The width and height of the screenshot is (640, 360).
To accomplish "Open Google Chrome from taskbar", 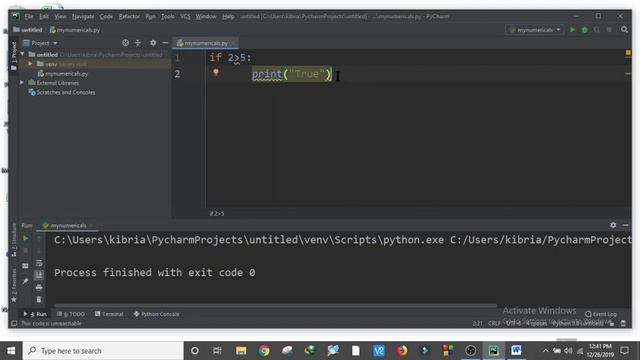I will 264,351.
